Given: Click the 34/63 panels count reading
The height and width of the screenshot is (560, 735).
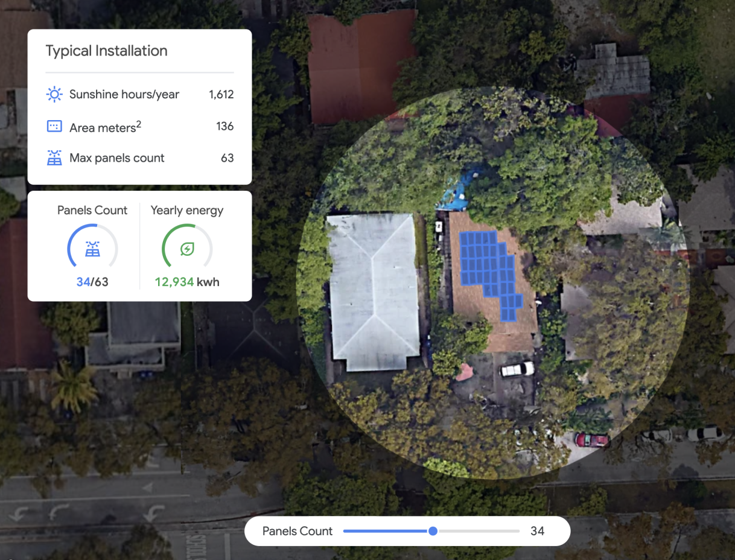Looking at the screenshot, I should pos(92,282).
